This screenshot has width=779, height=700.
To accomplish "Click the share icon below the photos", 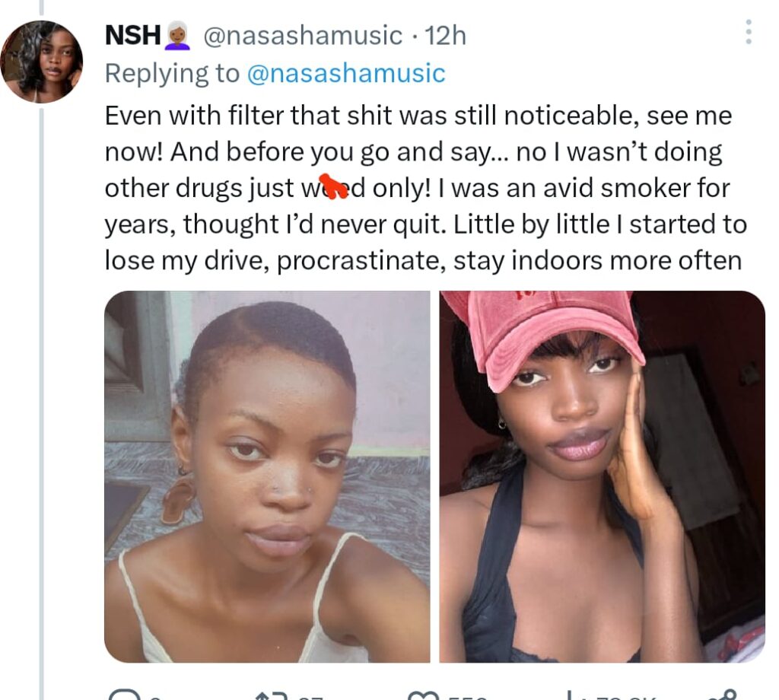I will pos(721,695).
